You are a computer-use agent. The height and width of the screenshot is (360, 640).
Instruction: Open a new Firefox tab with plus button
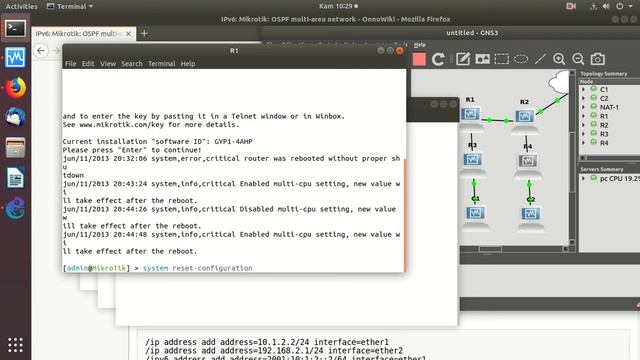(144, 33)
